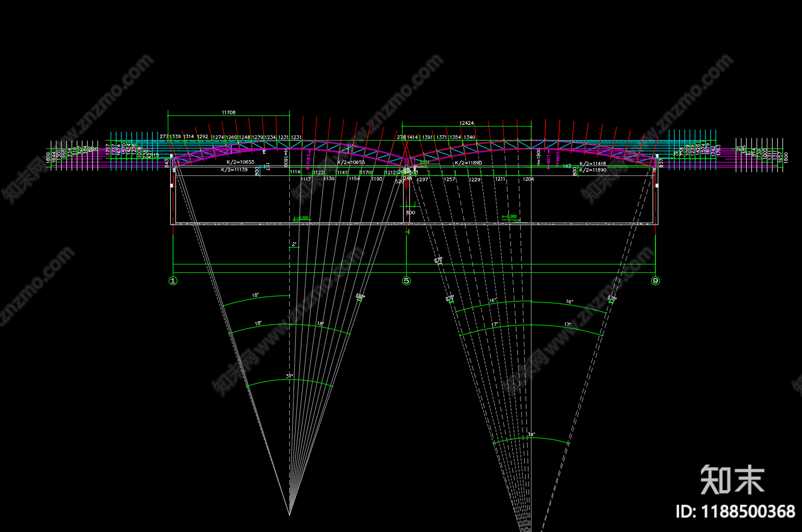Select the grid axis bubble numbered 5
Image resolution: width=802 pixels, height=532 pixels.
point(406,281)
